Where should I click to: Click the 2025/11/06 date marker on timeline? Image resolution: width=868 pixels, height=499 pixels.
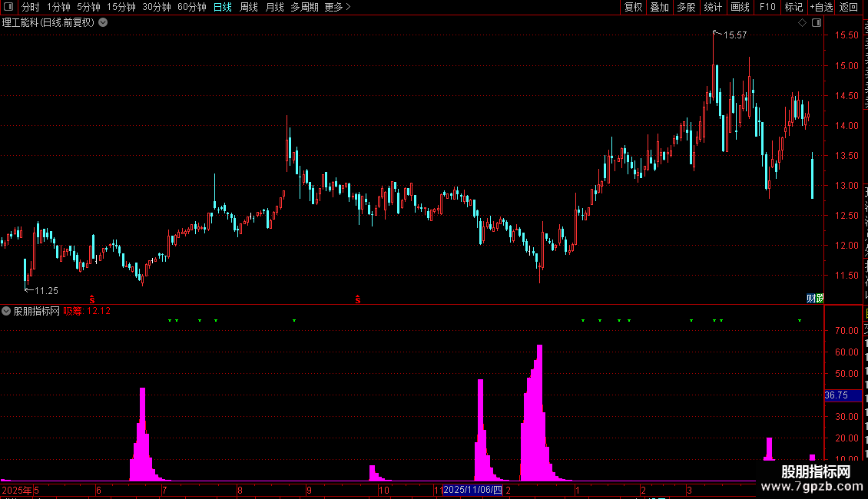coord(472,490)
